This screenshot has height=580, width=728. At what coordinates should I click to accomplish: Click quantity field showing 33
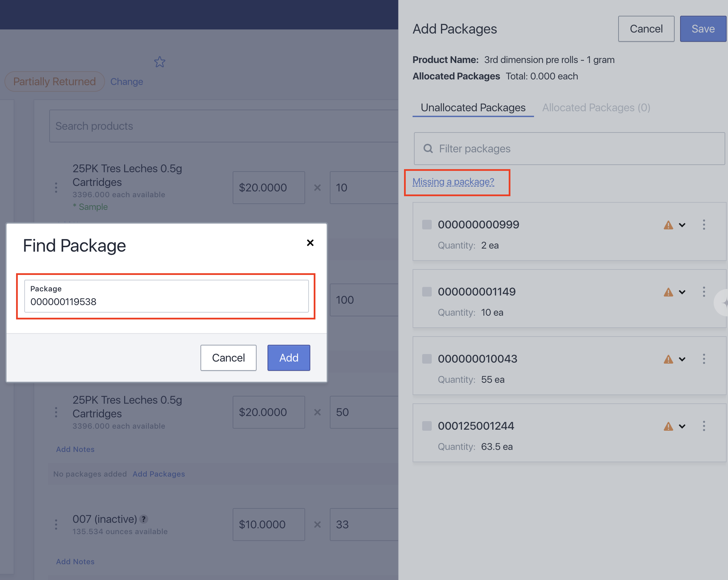(x=364, y=525)
